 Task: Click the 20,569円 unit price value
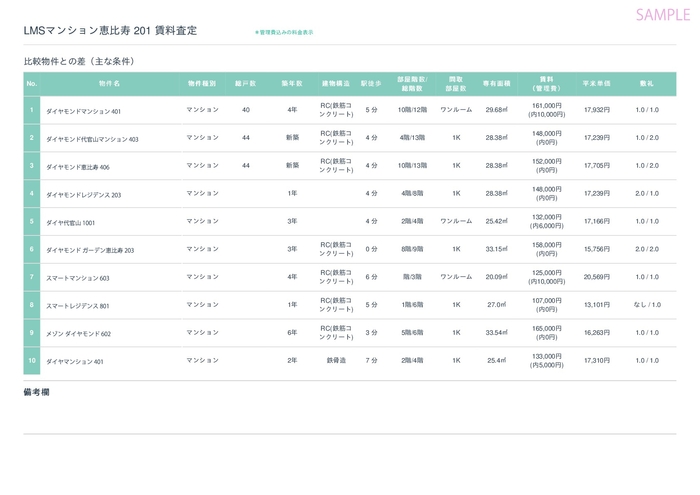[x=597, y=277]
